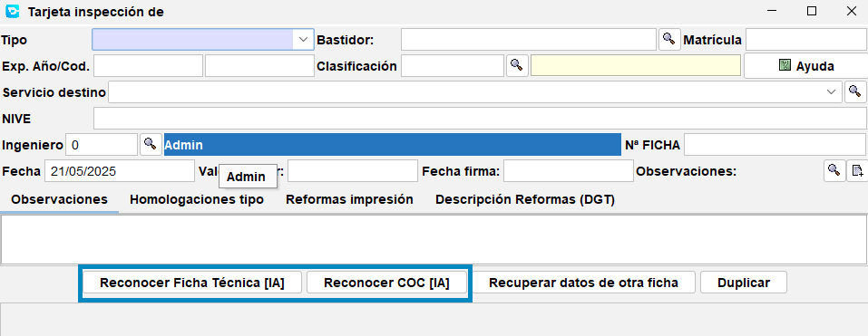Click the application logo in title bar
Image resolution: width=868 pixels, height=336 pixels.
pyautogui.click(x=12, y=11)
